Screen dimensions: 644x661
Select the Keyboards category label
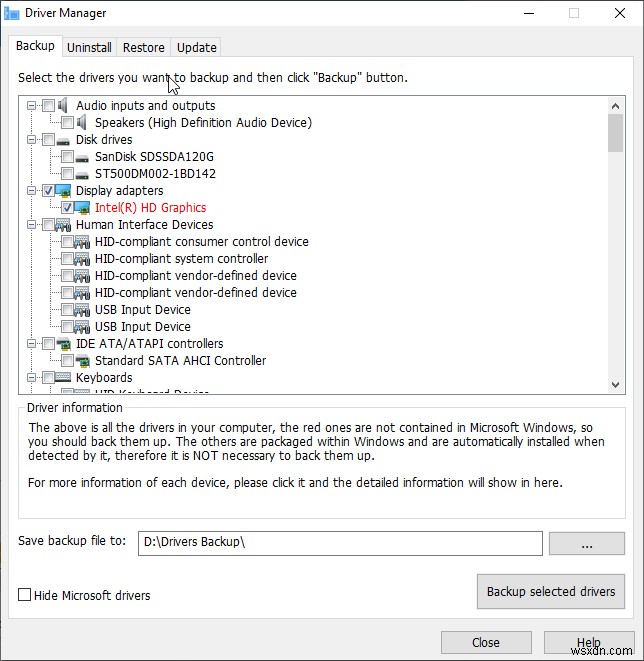pyautogui.click(x=104, y=377)
